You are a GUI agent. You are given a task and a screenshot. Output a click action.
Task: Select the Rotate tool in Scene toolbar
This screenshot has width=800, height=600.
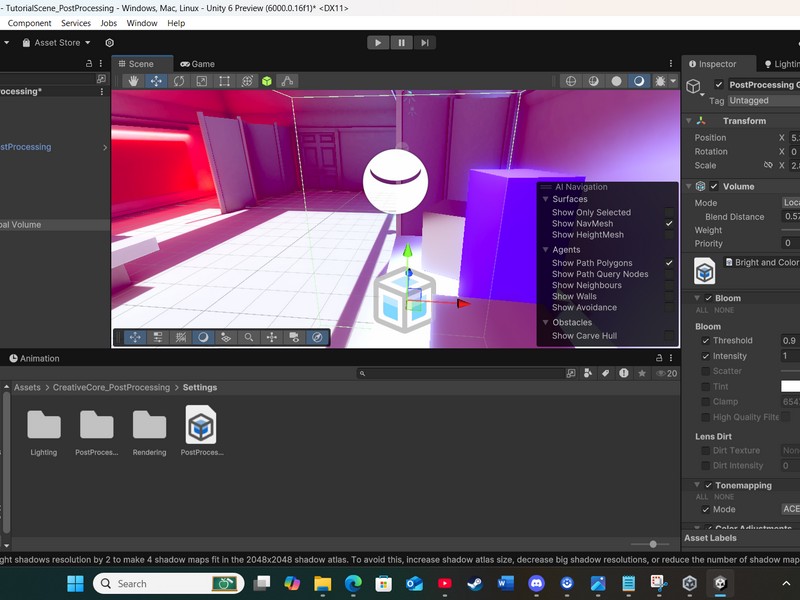(179, 81)
